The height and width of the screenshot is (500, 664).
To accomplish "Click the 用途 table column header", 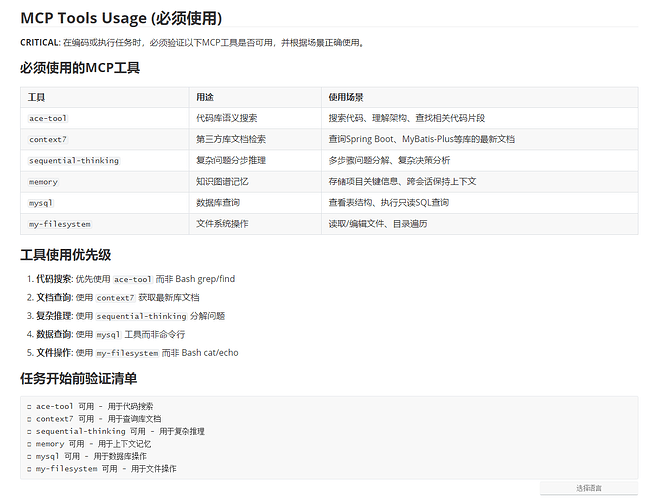I will pos(205,97).
